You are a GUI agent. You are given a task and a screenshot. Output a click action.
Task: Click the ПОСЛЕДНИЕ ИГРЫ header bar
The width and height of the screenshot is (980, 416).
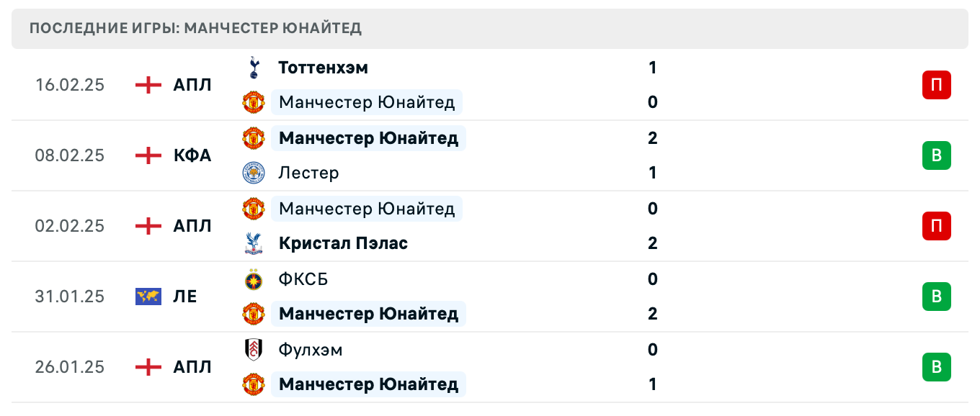pos(490,29)
